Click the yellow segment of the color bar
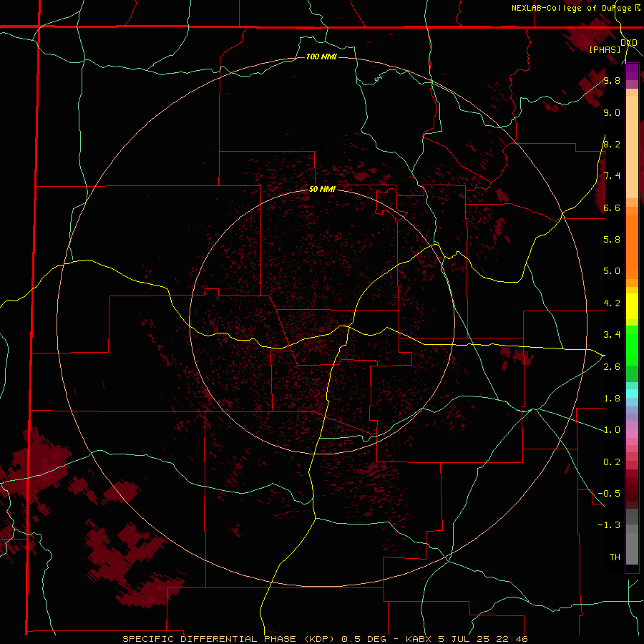 click(x=632, y=306)
